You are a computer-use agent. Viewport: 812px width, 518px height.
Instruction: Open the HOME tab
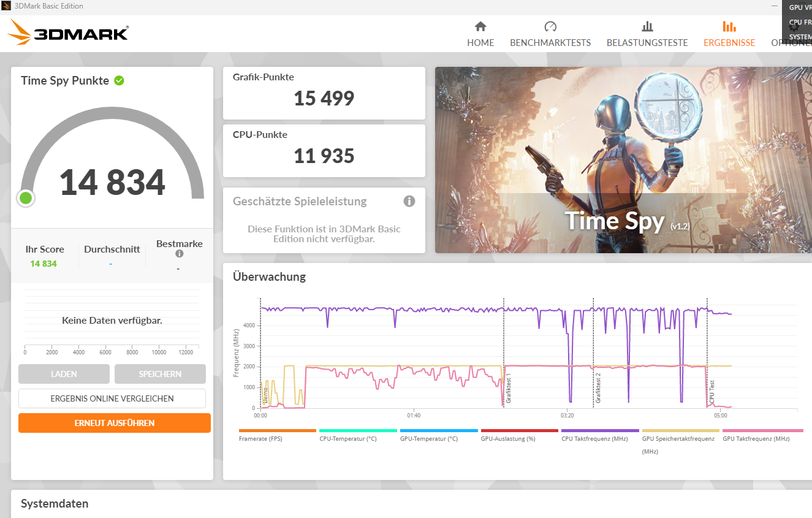[480, 43]
